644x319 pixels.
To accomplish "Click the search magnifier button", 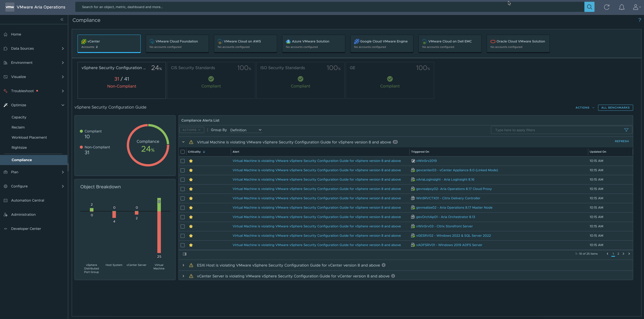I will [589, 7].
